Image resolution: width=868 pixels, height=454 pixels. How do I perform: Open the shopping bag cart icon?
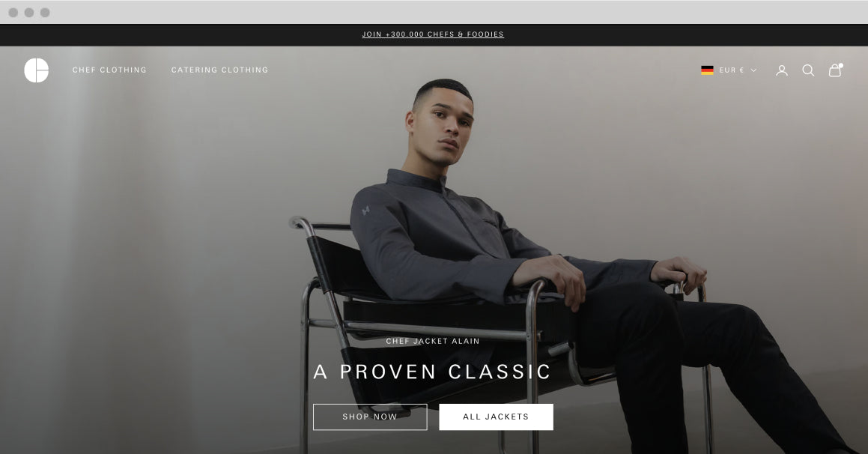click(835, 70)
